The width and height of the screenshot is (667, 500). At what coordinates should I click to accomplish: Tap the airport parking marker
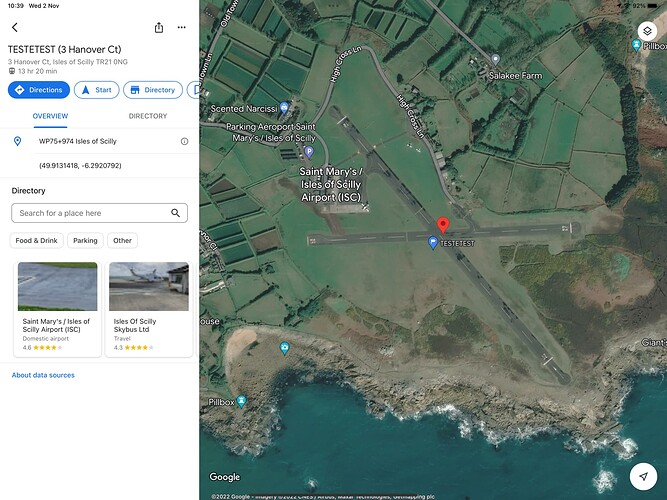click(x=308, y=152)
